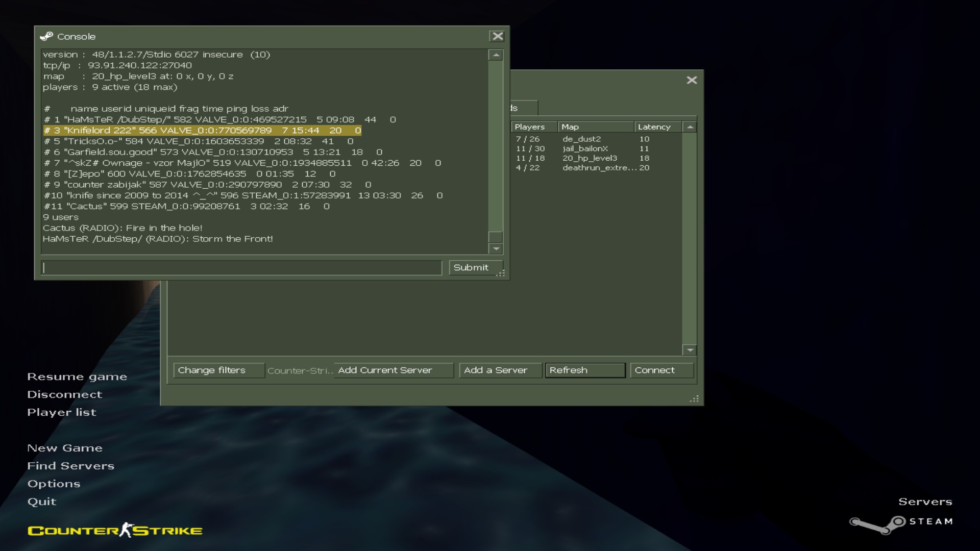Open Options from main menu

(54, 484)
